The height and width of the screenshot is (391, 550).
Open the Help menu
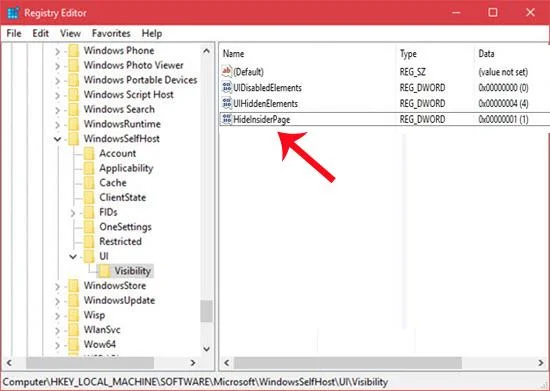click(x=152, y=33)
